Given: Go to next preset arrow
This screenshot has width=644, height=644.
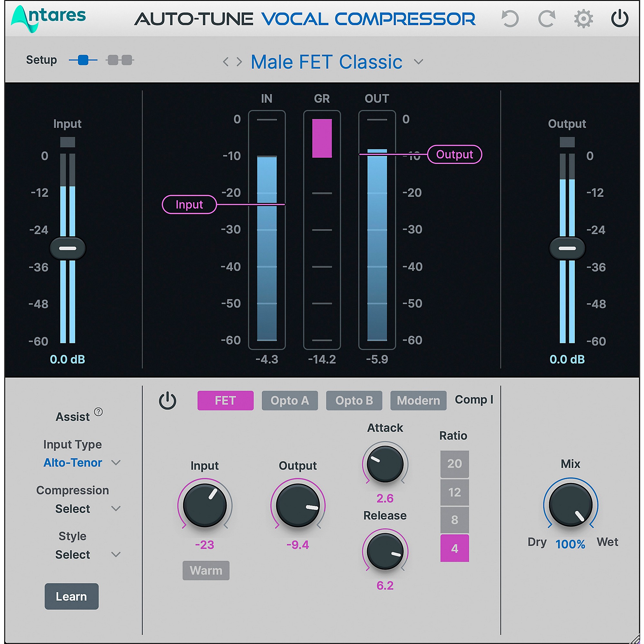Looking at the screenshot, I should (x=239, y=62).
